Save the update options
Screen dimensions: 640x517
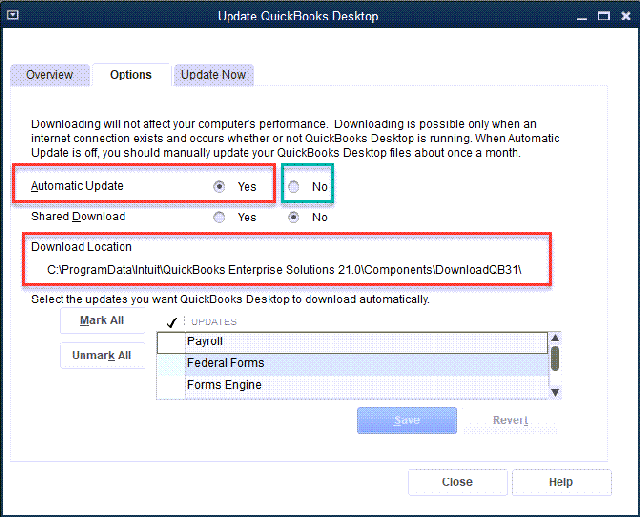(407, 420)
